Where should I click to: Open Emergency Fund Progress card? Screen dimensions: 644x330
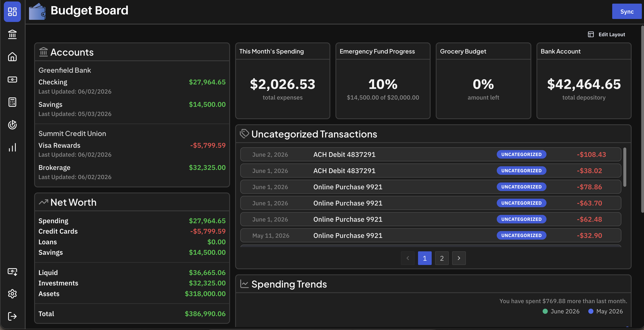(383, 81)
